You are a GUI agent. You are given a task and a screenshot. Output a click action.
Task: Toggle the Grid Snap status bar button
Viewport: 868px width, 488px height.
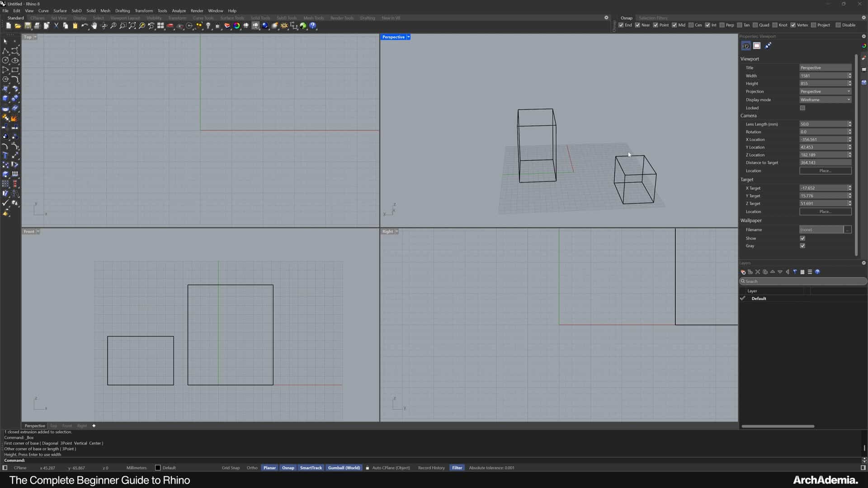point(231,468)
